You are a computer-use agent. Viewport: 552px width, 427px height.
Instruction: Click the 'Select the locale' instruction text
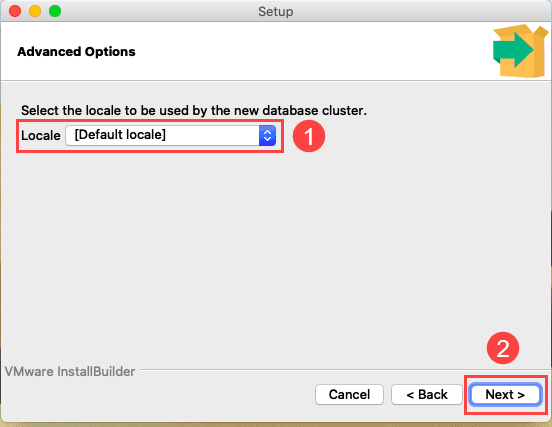194,111
